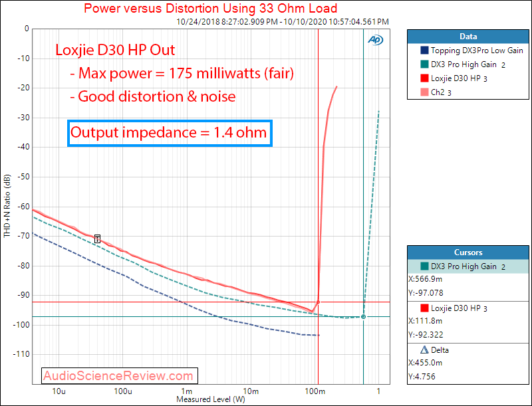Select 'Loxjie D30 HP' label in Data legend
Image resolution: width=532 pixels, height=406 pixels.
[x=456, y=78]
